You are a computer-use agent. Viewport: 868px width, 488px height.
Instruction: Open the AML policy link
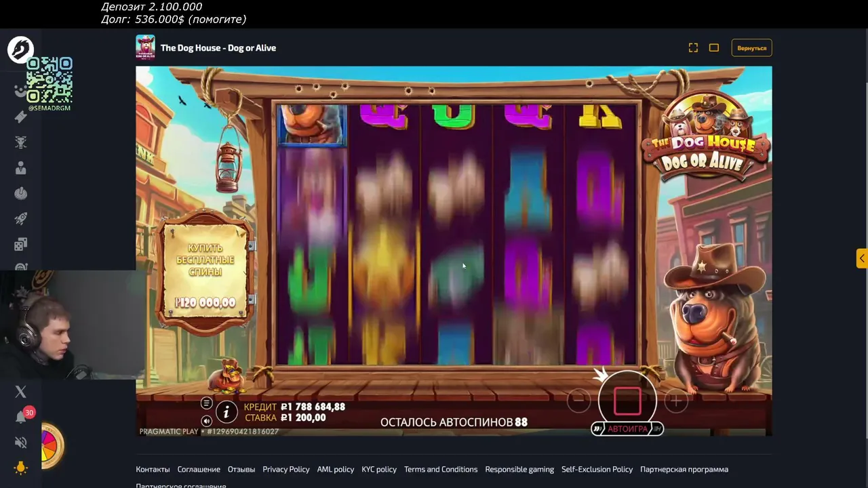point(336,469)
